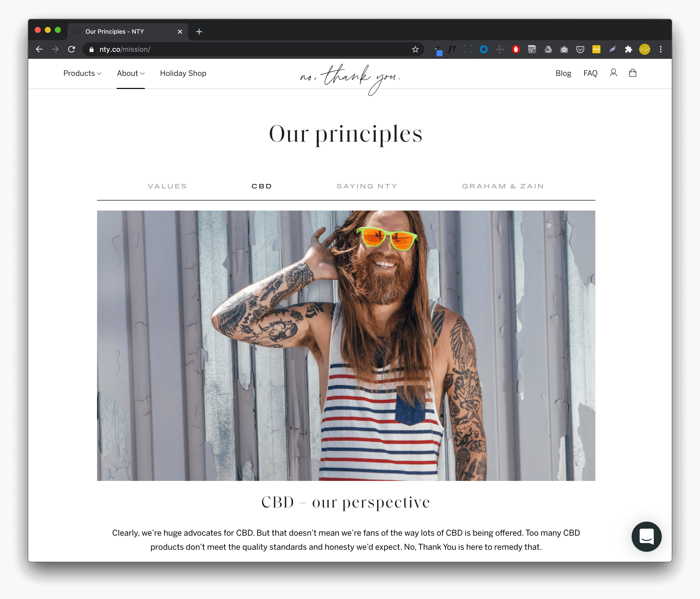Bookmark this page with the star icon
Screen dimensions: 700x599
[x=415, y=49]
